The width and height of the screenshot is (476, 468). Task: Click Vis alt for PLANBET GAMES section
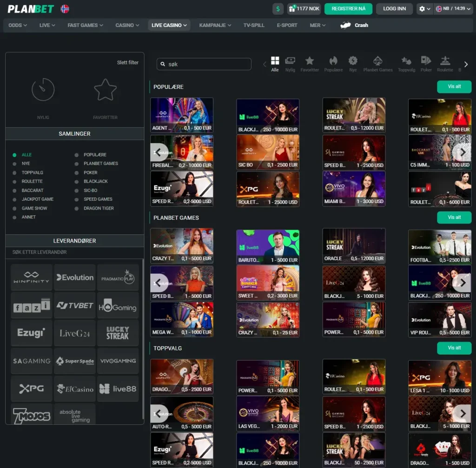tap(454, 218)
